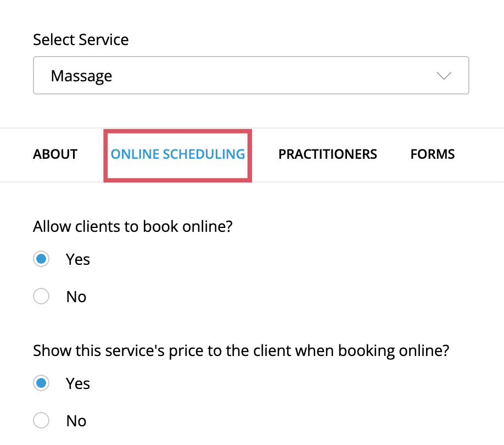Click the 'Show this service's price' question text
504x445 pixels.
point(241,351)
